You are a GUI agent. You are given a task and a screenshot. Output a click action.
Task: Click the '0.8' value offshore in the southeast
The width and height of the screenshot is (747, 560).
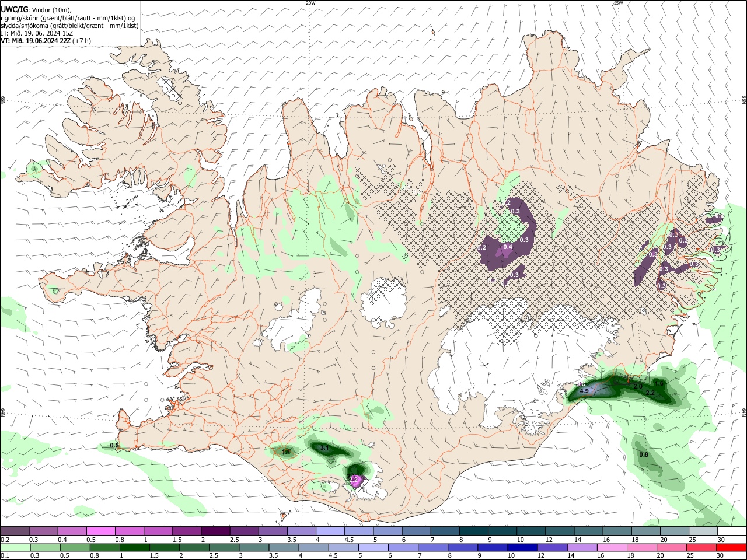coord(644,454)
